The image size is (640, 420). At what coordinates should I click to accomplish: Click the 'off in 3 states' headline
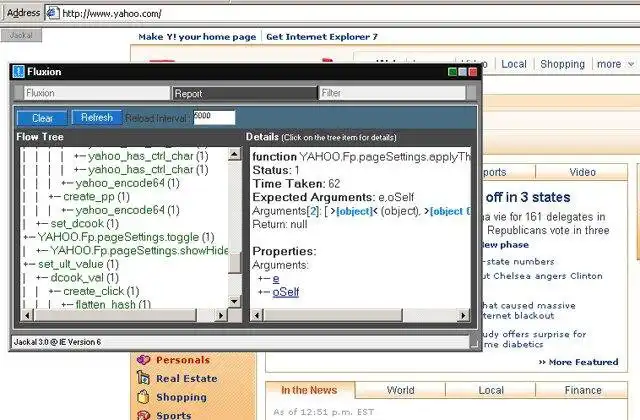(x=528, y=197)
